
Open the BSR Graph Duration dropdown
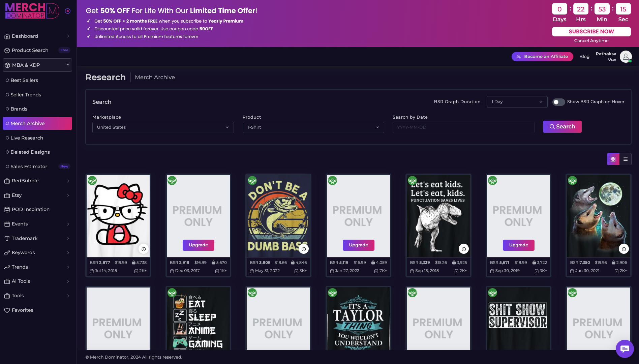point(517,102)
